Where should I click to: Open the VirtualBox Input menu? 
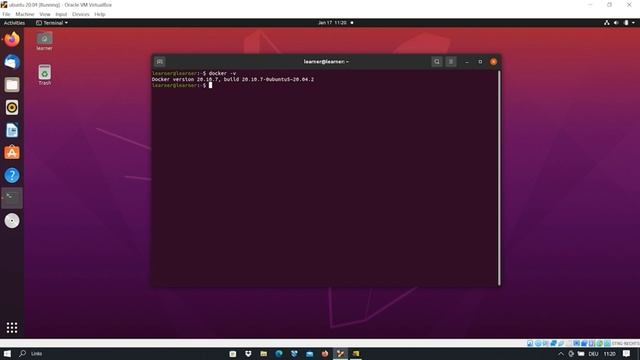point(61,14)
